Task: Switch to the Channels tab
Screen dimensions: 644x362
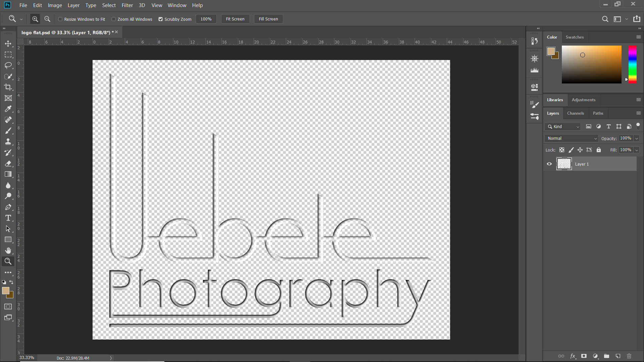Action: pos(575,113)
